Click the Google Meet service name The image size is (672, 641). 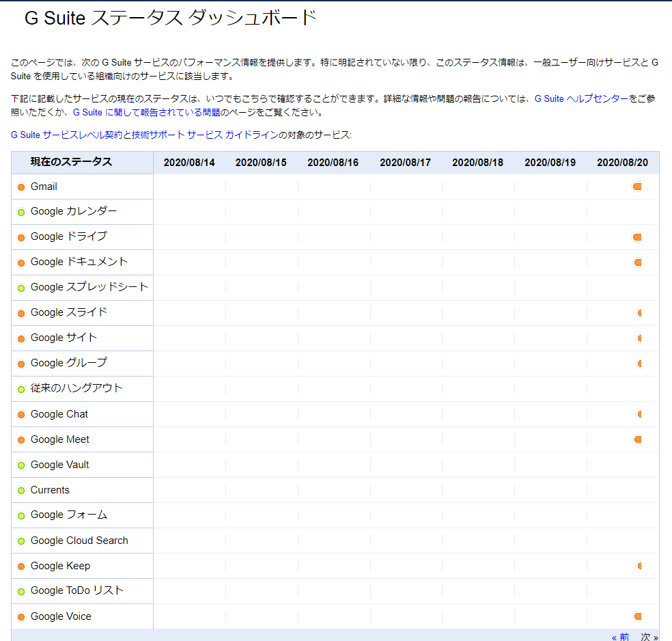coord(60,439)
